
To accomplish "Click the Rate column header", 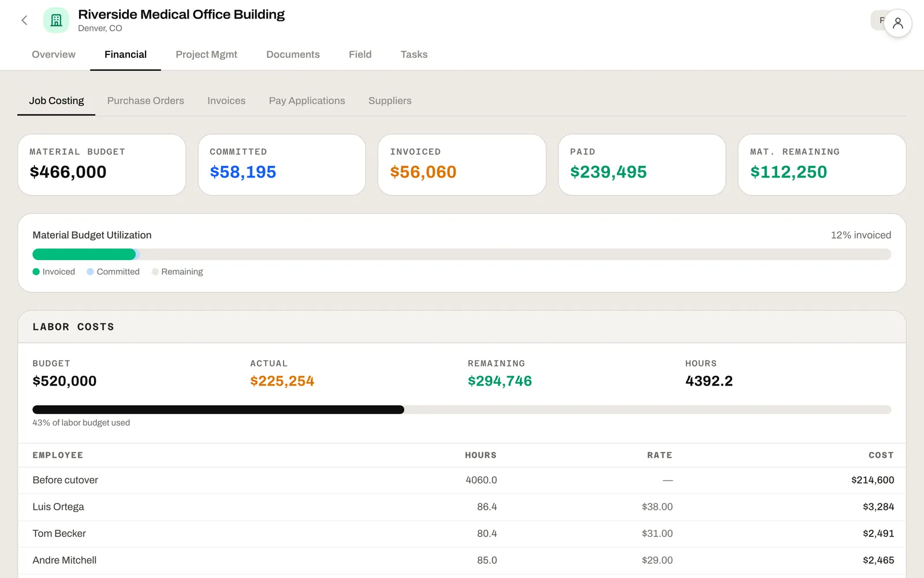I will pos(660,455).
